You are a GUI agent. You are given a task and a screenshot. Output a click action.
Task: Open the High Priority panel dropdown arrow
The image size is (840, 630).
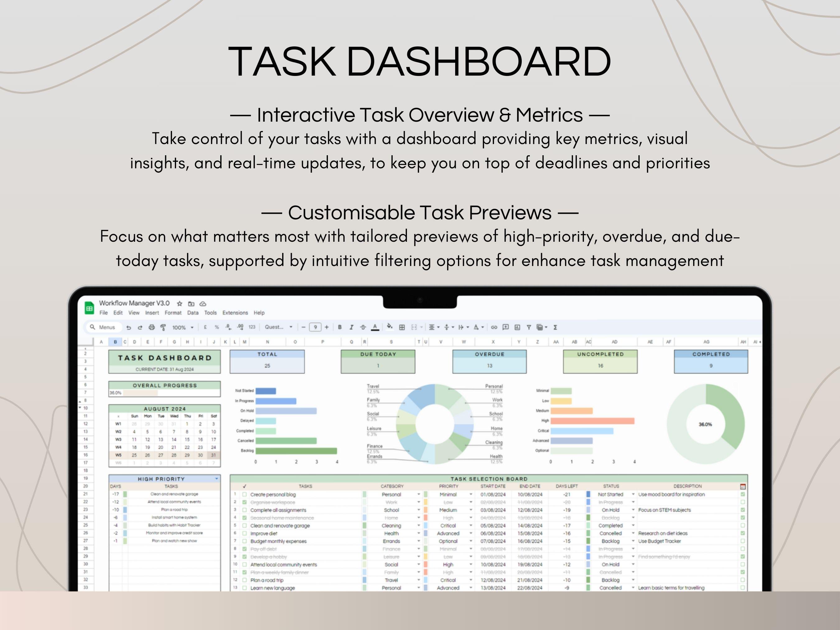[x=217, y=479]
